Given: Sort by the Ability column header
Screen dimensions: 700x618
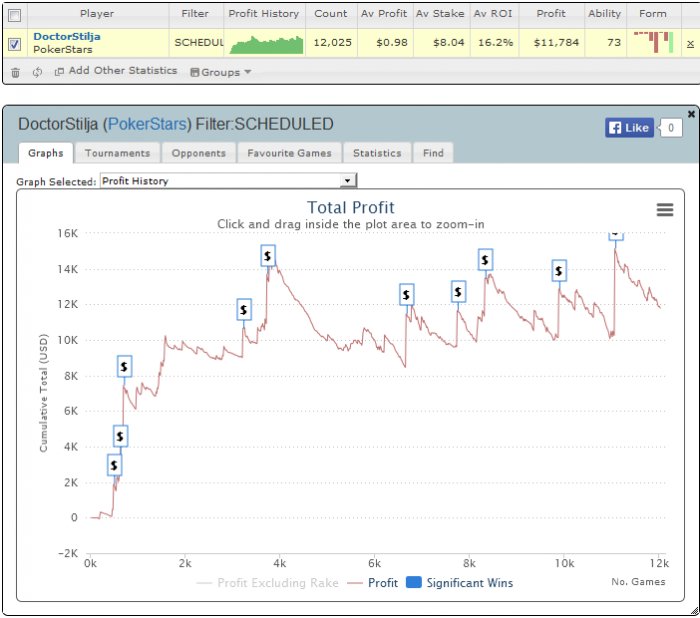Looking at the screenshot, I should 604,14.
